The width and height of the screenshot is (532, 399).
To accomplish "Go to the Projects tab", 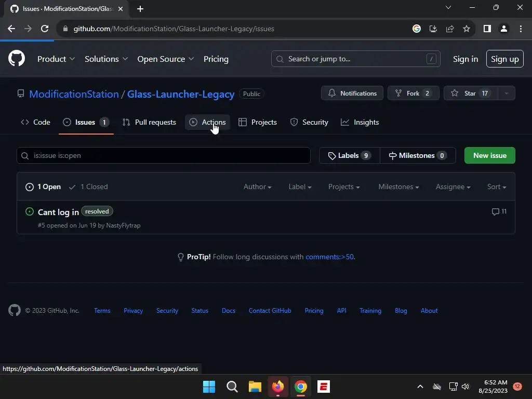I will pyautogui.click(x=258, y=122).
